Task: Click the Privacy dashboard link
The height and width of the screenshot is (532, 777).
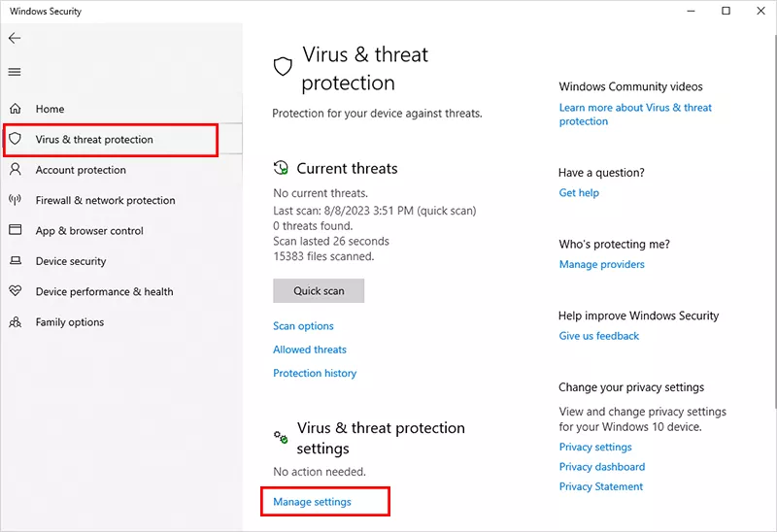Action: point(601,467)
